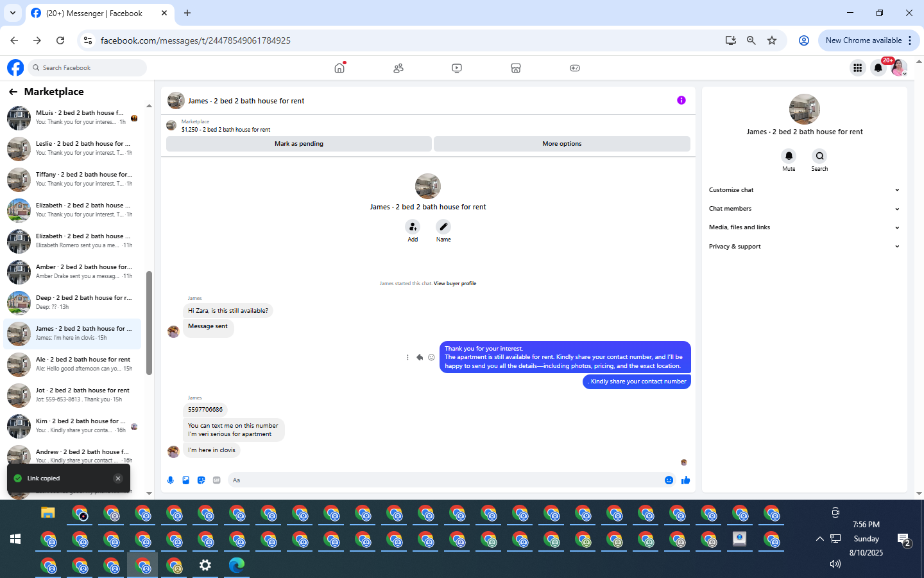Expand Chat members section
Viewport: 924px width, 578px height.
click(804, 209)
